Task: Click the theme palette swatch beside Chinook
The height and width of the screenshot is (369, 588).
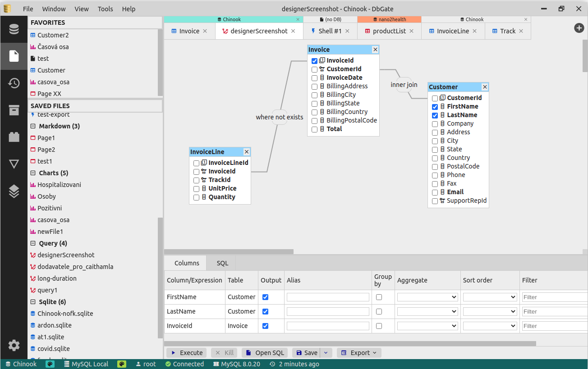Action: tap(50, 364)
